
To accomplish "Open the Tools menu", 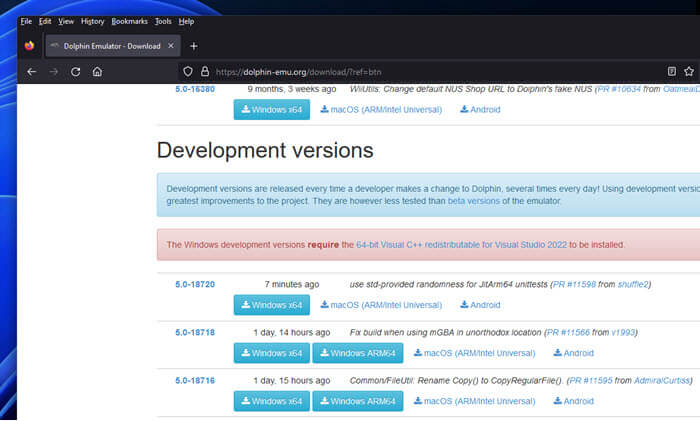I will 163,21.
